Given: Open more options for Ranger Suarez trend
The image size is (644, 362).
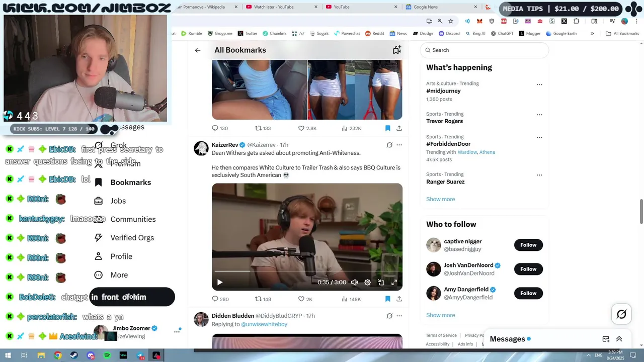Looking at the screenshot, I should click(x=539, y=175).
